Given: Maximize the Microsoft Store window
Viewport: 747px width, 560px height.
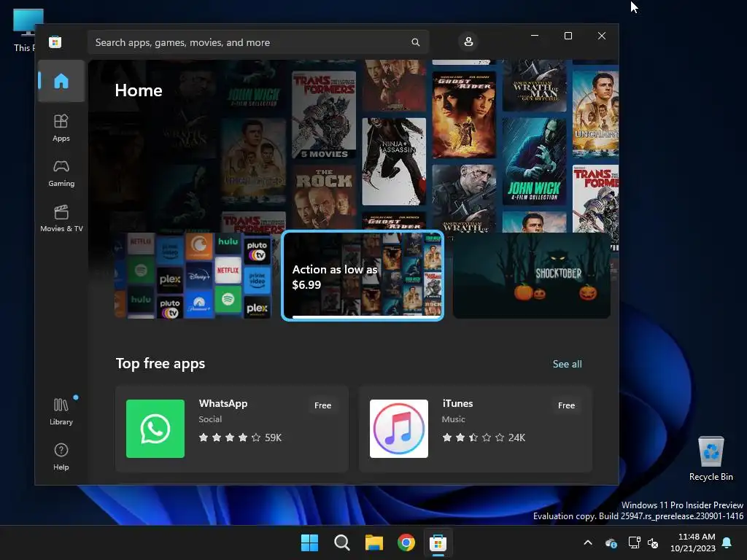Looking at the screenshot, I should [568, 36].
